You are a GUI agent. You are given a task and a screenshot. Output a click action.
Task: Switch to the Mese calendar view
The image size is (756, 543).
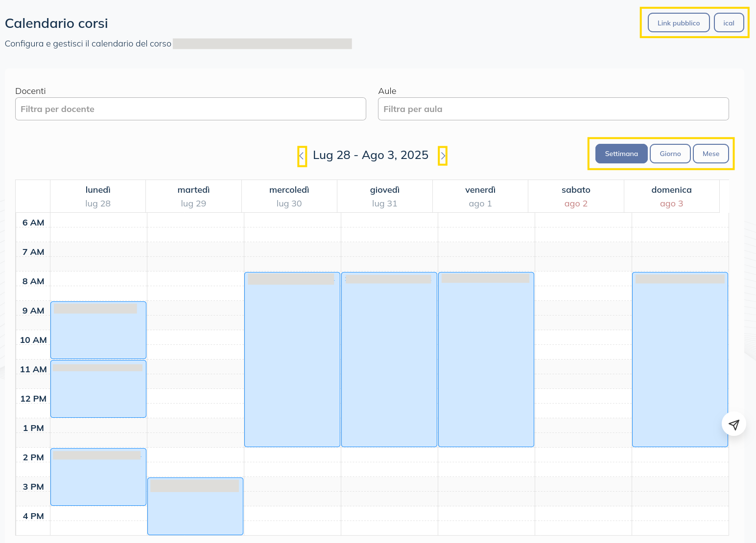(710, 154)
